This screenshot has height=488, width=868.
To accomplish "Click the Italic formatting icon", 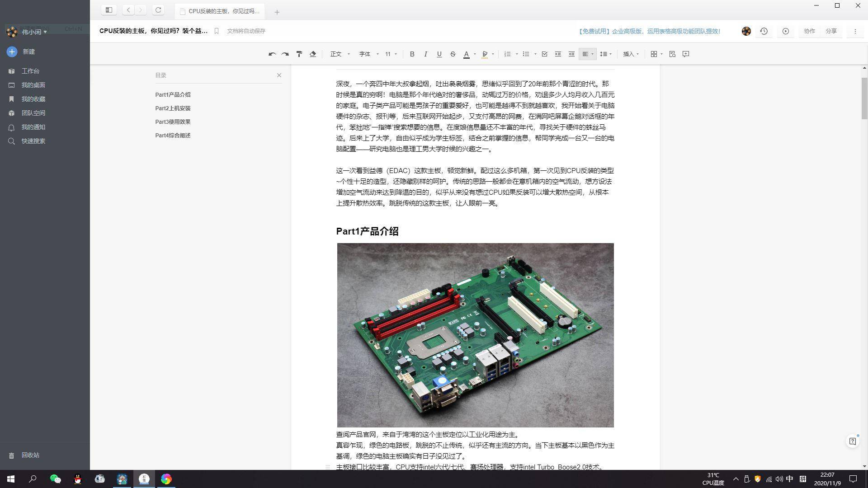I will pyautogui.click(x=425, y=54).
